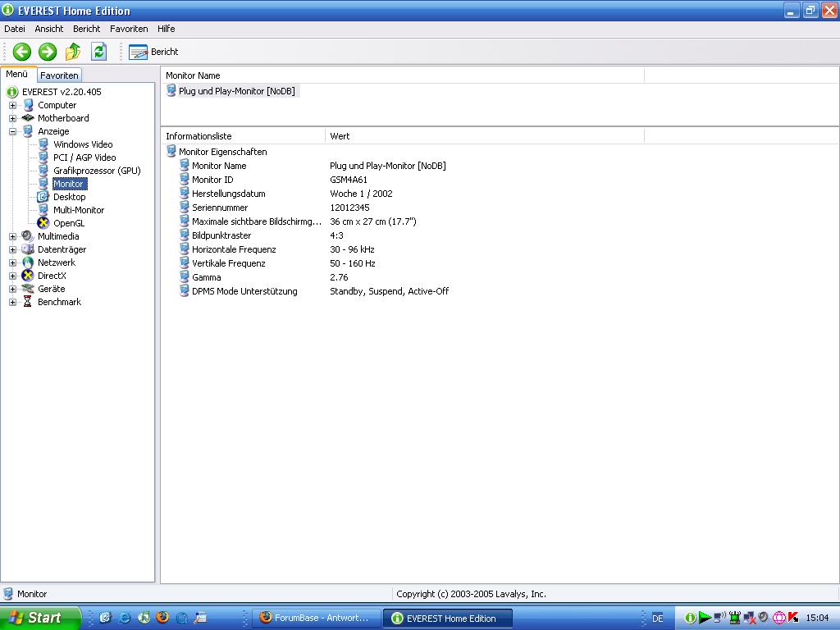Open the Windows Start button
This screenshot has width=840, height=630.
[x=40, y=619]
